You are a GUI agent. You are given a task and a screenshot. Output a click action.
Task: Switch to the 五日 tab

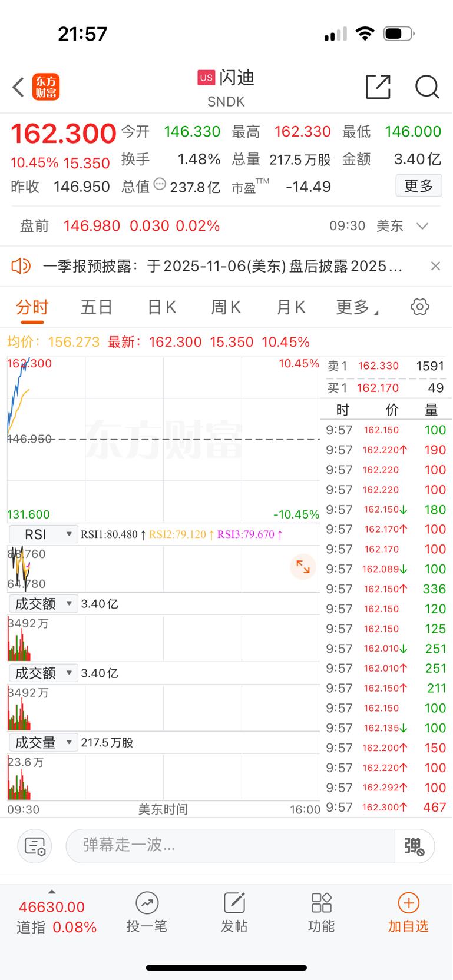tap(97, 307)
